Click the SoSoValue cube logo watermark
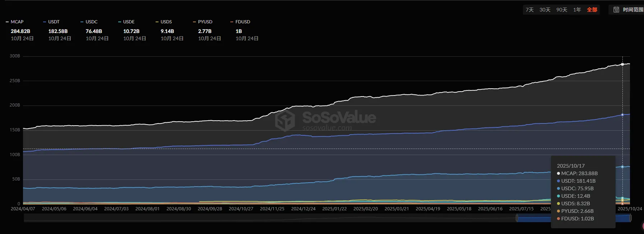Screen dimensions: 644x234 click(285, 120)
